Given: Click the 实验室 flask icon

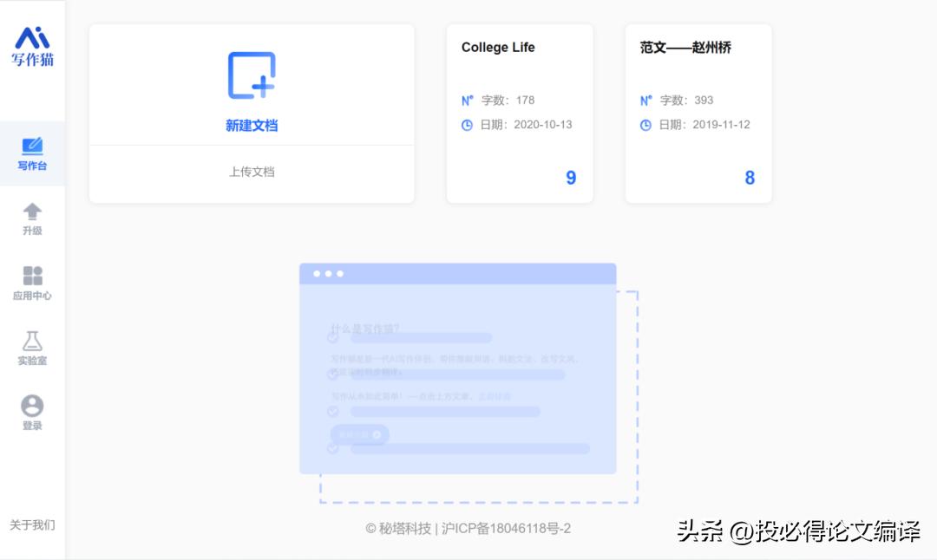Looking at the screenshot, I should click(32, 342).
